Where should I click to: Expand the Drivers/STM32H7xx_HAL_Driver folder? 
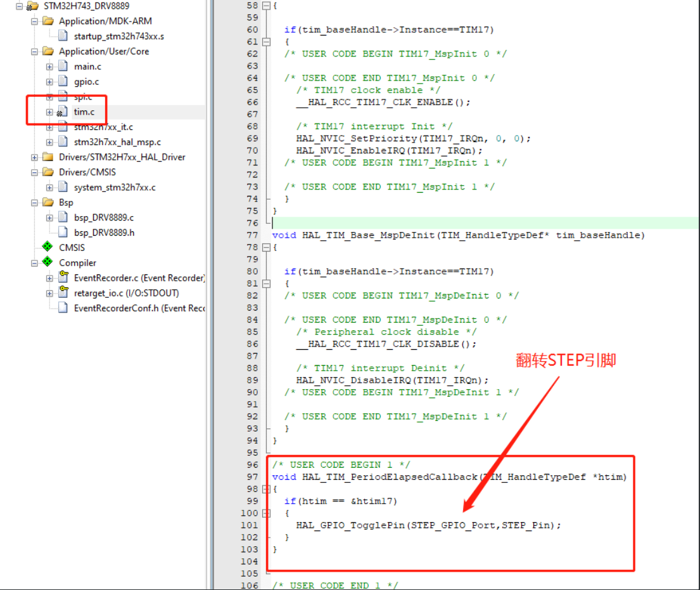[34, 157]
